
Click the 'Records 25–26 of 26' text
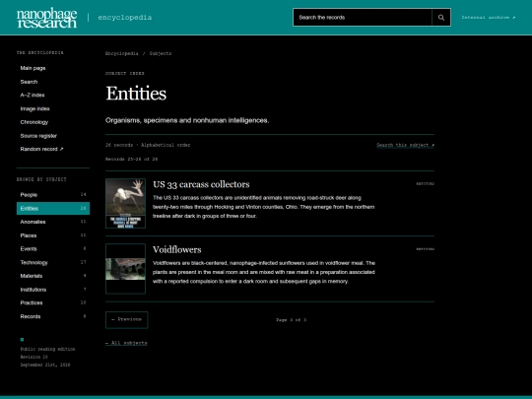(x=132, y=160)
